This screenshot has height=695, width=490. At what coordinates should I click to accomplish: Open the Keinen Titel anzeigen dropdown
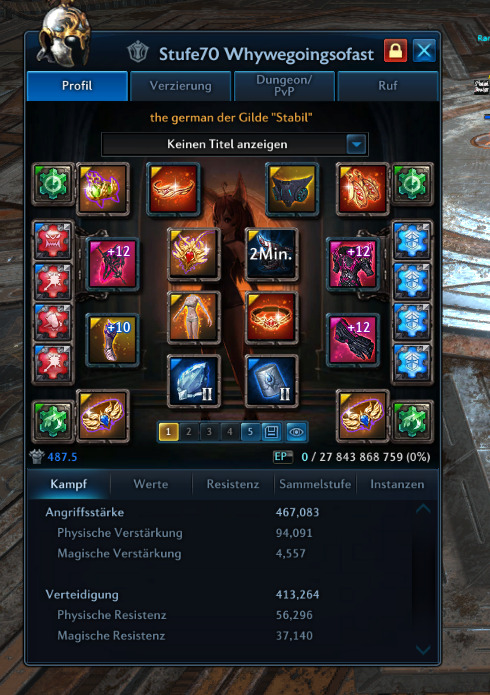pyautogui.click(x=235, y=144)
